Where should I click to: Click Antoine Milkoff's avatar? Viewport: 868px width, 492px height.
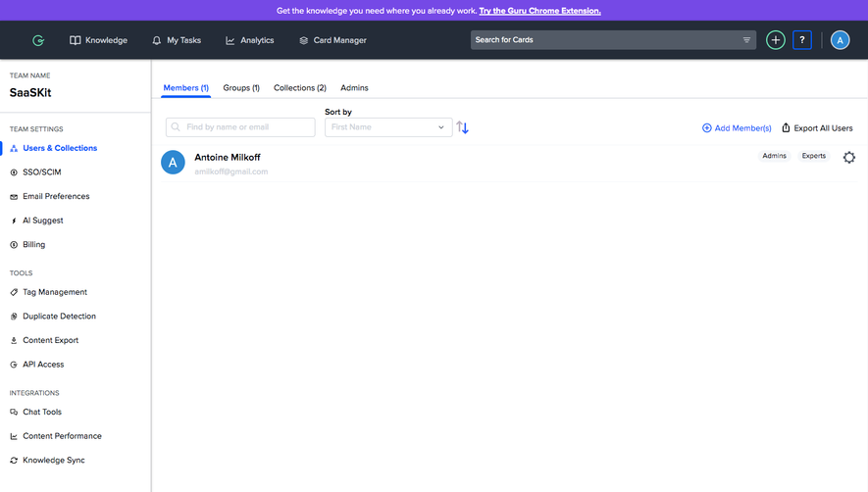coord(173,162)
